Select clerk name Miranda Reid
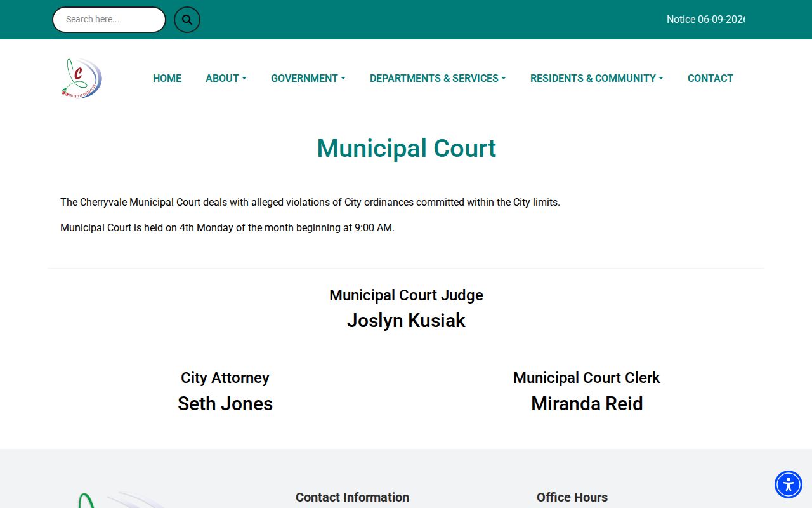This screenshot has height=508, width=812. click(587, 404)
